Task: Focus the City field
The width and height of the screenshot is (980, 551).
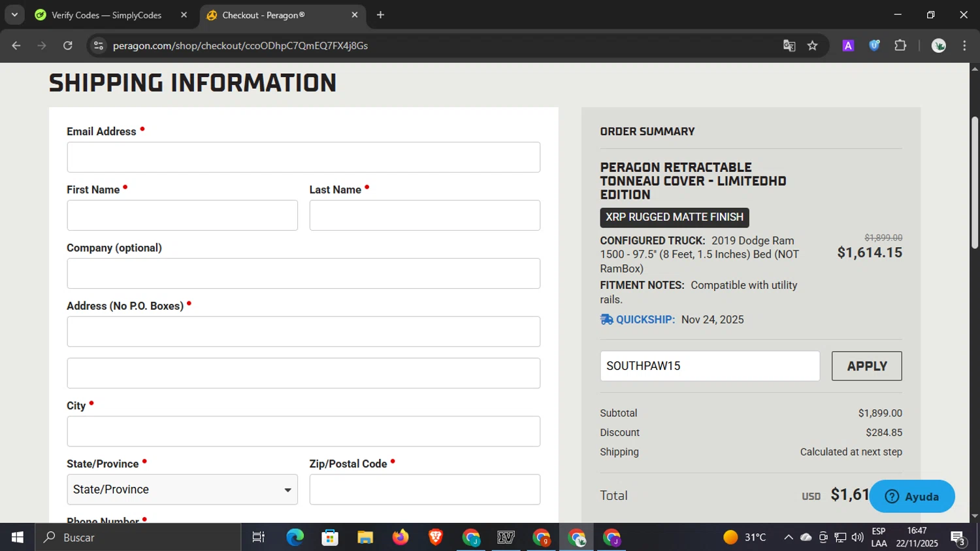Action: tap(303, 431)
